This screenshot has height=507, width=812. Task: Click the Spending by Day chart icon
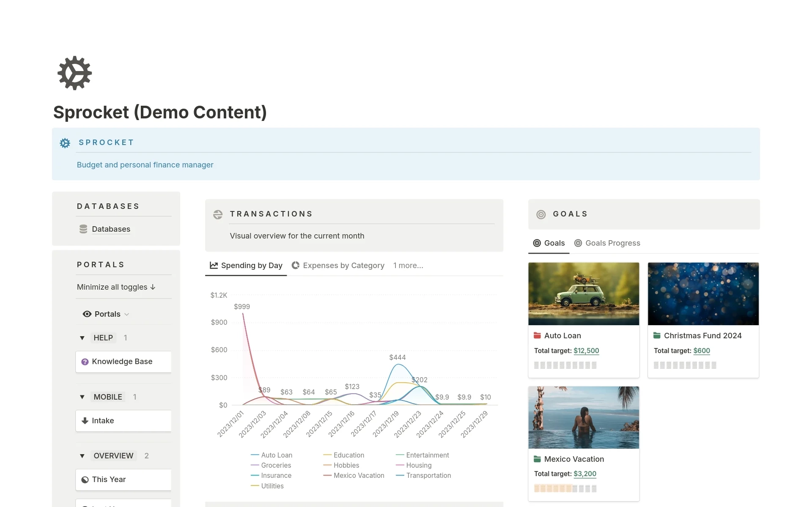(x=214, y=266)
